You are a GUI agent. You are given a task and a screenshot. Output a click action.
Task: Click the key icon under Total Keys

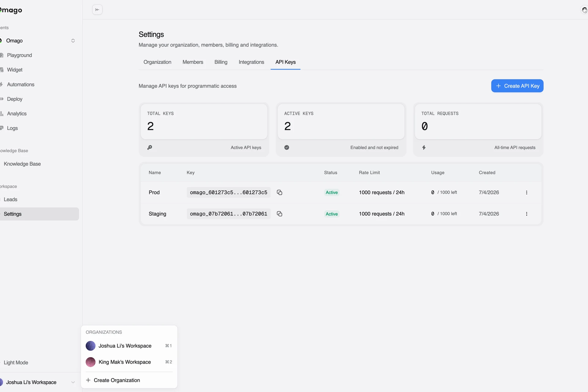150,147
